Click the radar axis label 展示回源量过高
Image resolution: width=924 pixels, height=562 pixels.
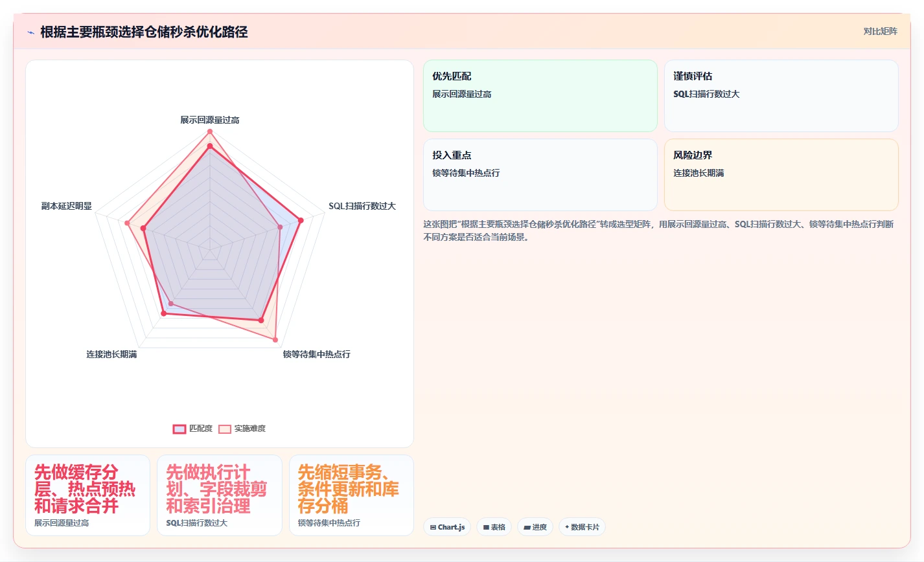coord(210,120)
